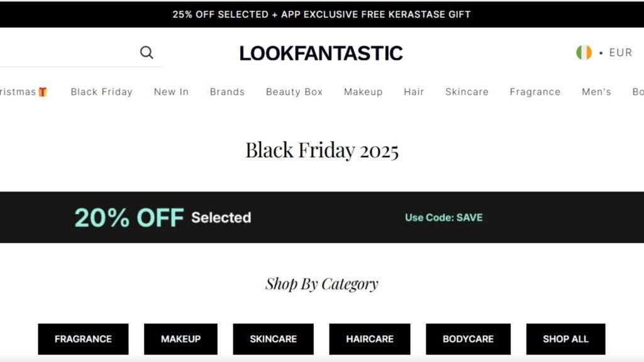Click the gift emoji on Christmas tab

[x=42, y=91]
